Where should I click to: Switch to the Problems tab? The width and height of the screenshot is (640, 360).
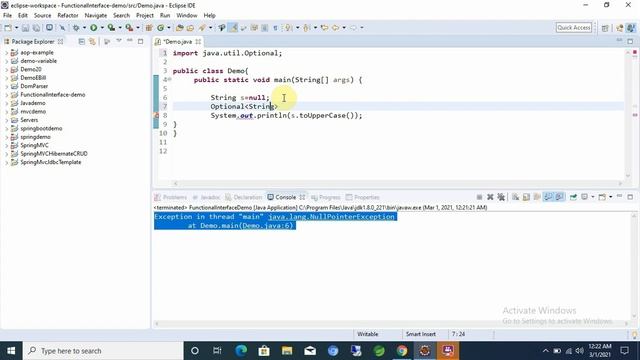[x=171, y=197]
